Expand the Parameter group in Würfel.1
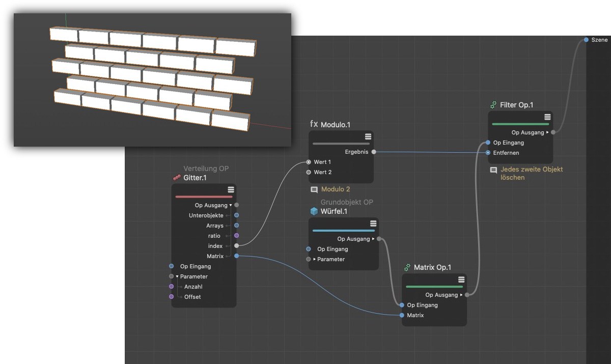The width and height of the screenshot is (611, 364). (x=314, y=259)
